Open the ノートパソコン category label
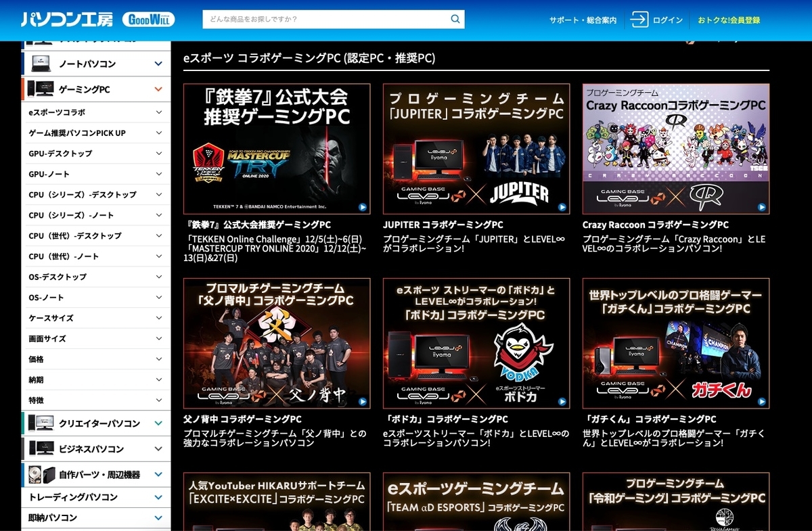Screen dimensions: 812x531 pyautogui.click(x=87, y=64)
